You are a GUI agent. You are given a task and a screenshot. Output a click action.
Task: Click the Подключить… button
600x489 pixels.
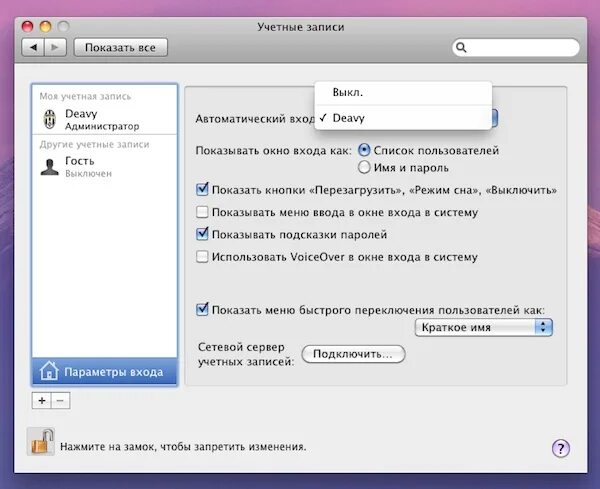(353, 354)
